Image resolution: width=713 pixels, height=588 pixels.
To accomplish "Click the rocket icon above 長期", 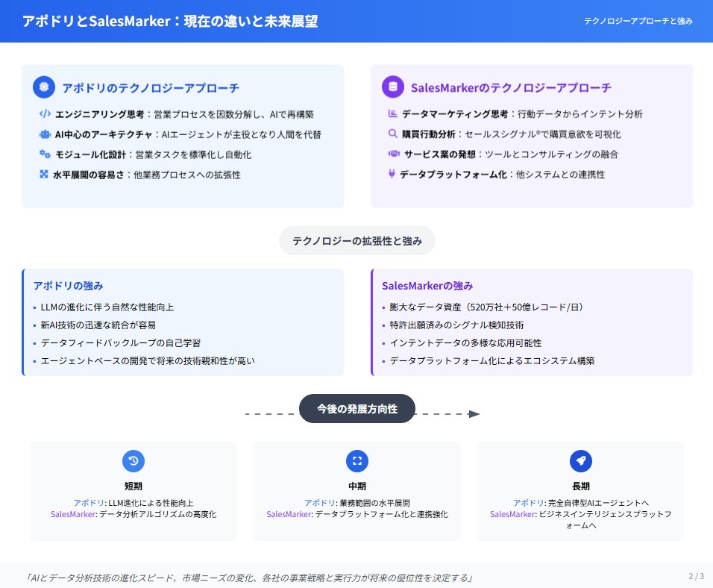I will point(581,461).
